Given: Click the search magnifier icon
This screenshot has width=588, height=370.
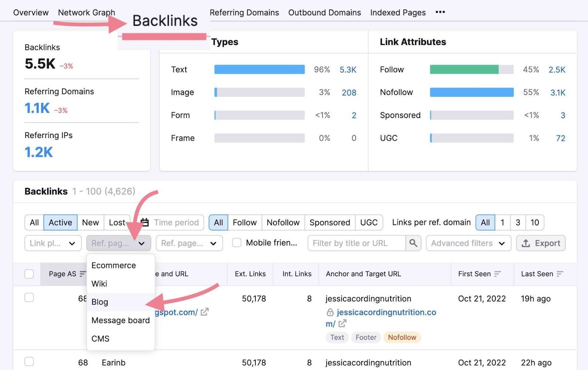Looking at the screenshot, I should 413,243.
